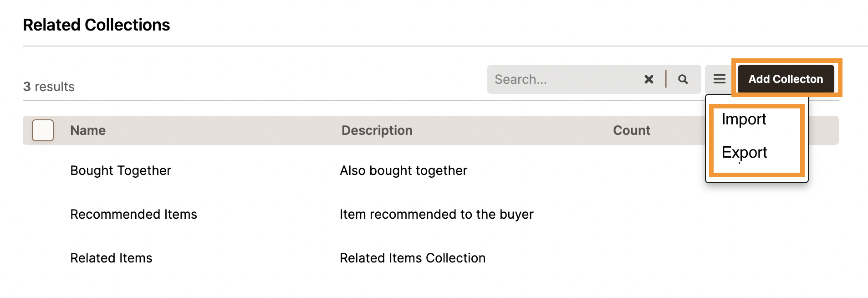
Task: Select the Also bought together description
Action: (x=403, y=170)
